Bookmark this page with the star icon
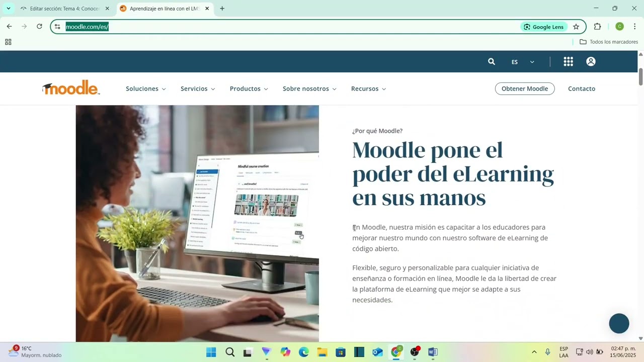This screenshot has height=362, width=644. (x=576, y=27)
